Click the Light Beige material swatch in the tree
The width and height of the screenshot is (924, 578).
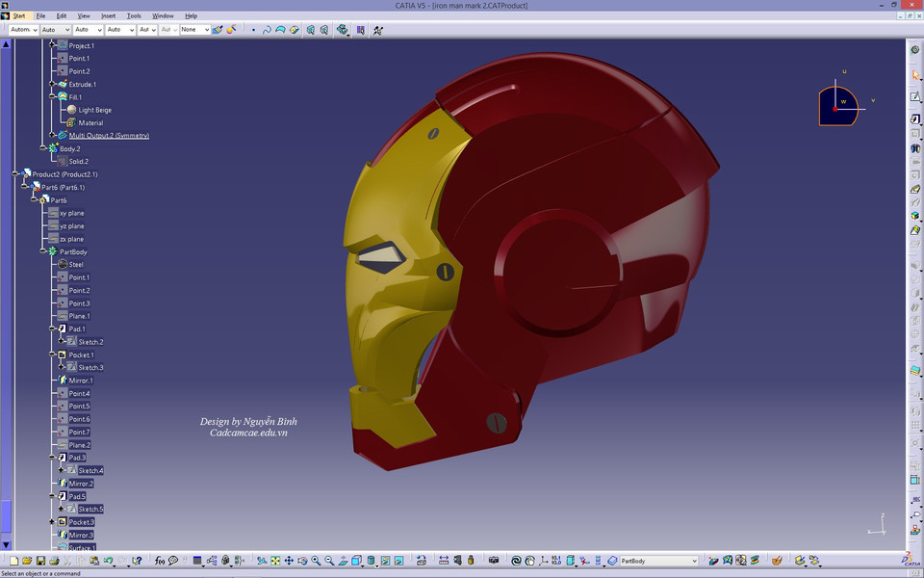pos(72,110)
